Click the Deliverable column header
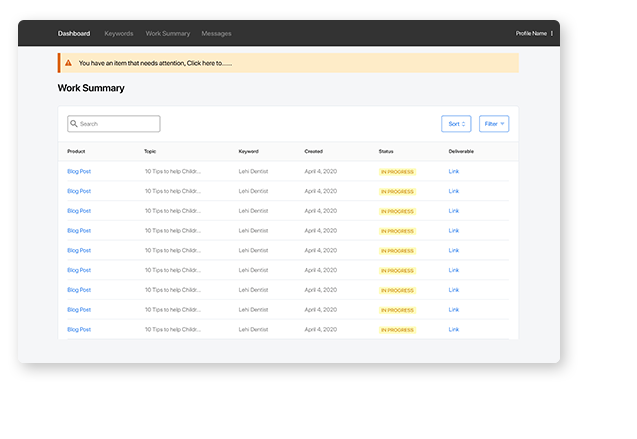Screen dimensions: 637x439 click(461, 151)
